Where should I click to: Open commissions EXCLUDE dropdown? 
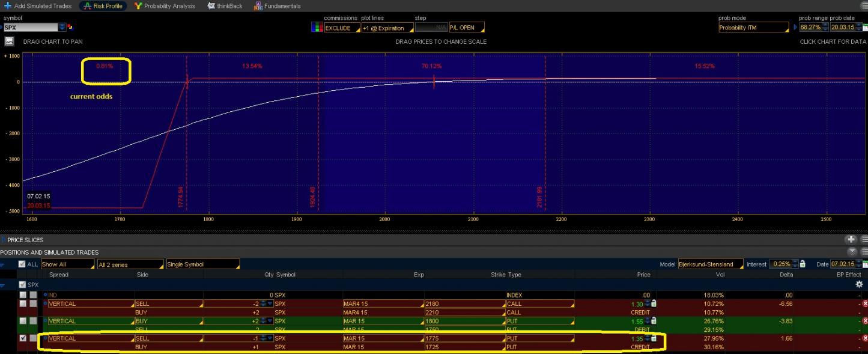[x=342, y=28]
